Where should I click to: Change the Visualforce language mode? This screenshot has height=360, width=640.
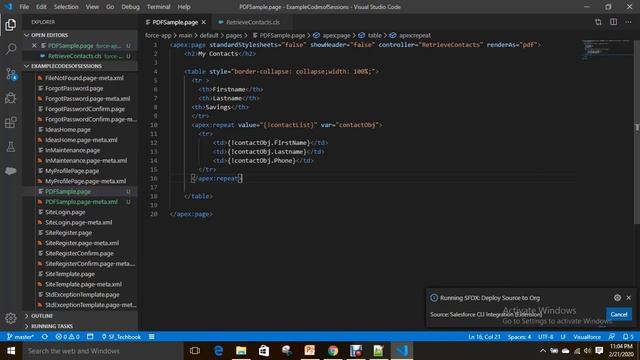(x=587, y=337)
